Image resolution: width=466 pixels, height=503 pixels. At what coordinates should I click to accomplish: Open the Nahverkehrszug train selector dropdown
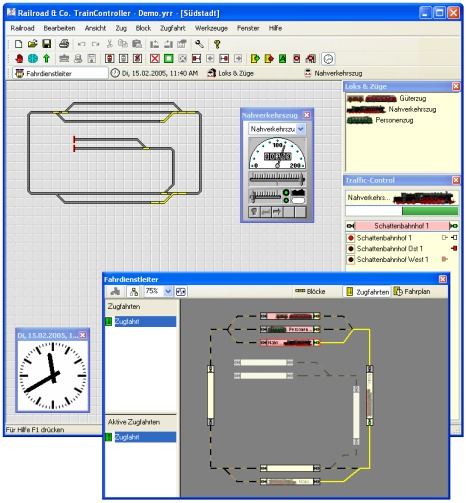click(300, 129)
